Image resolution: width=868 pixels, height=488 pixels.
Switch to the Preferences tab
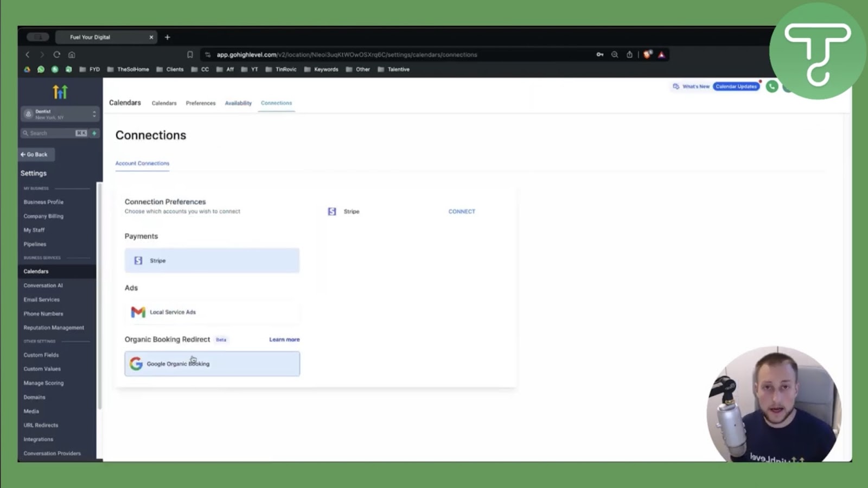(201, 103)
